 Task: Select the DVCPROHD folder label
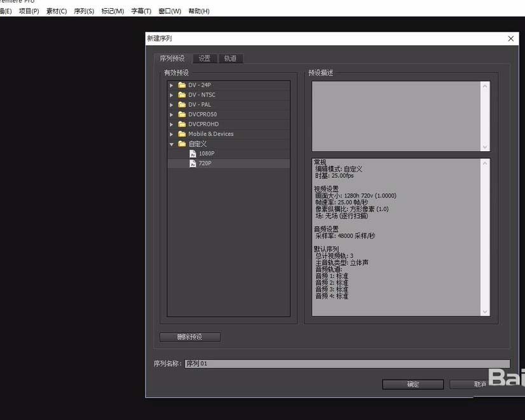[203, 124]
